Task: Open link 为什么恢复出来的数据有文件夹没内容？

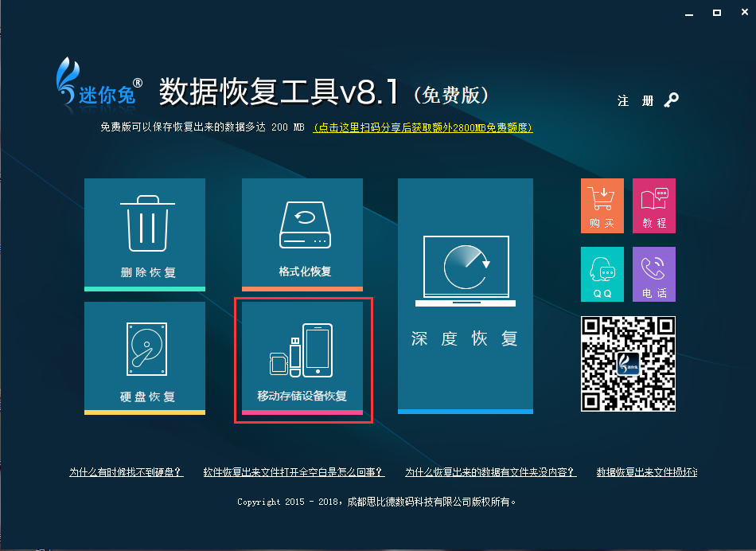Action: tap(491, 472)
